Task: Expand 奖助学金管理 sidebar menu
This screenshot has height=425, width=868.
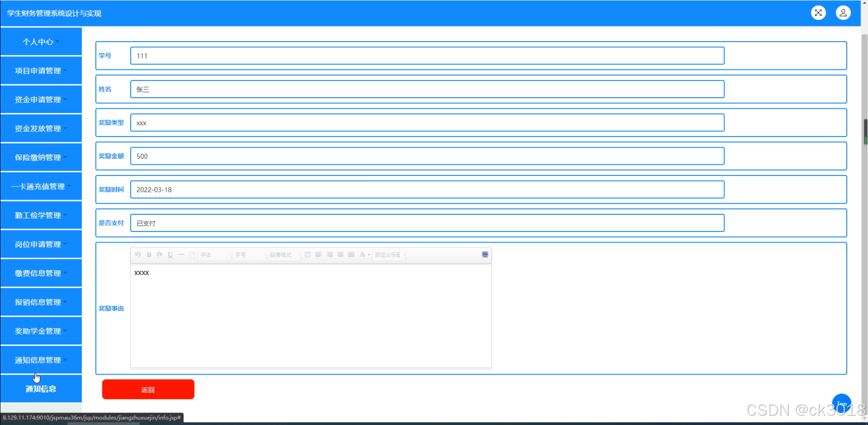Action: 41,331
